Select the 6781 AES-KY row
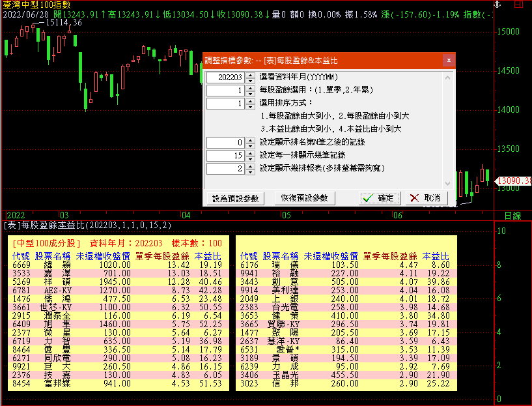Image resolution: width=532 pixels, height=406 pixels. pos(118,290)
